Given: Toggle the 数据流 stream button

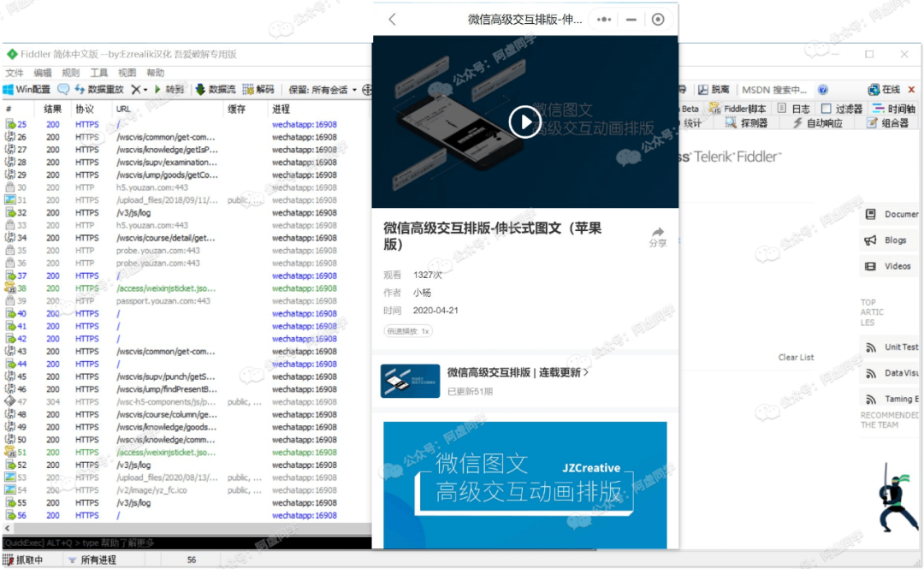Looking at the screenshot, I should 215,90.
